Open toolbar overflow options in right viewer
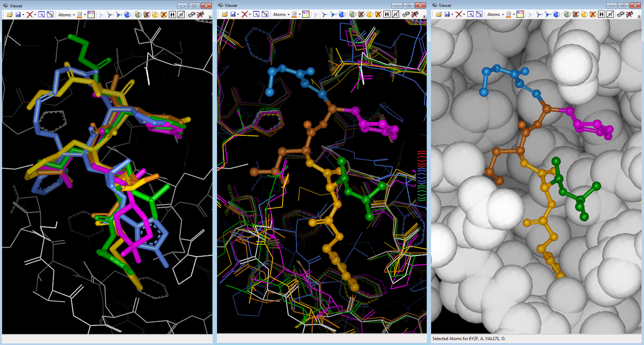 click(x=639, y=16)
